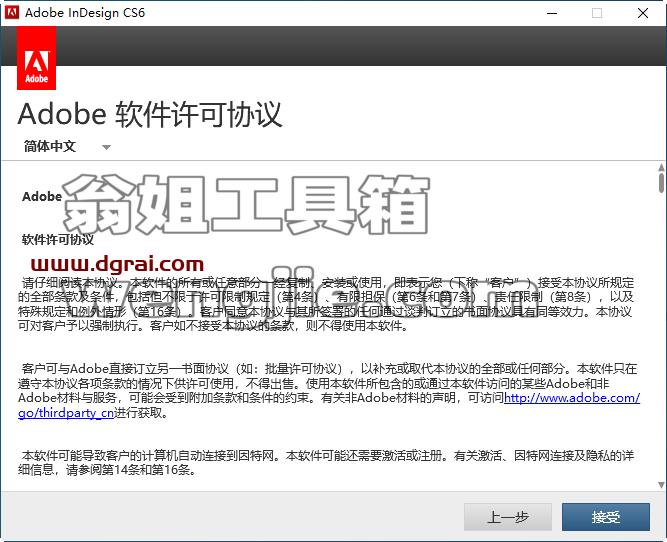Viewport: 667px width, 542px height.
Task: Click the bold 软件许可协议 subheading
Action: (x=58, y=240)
